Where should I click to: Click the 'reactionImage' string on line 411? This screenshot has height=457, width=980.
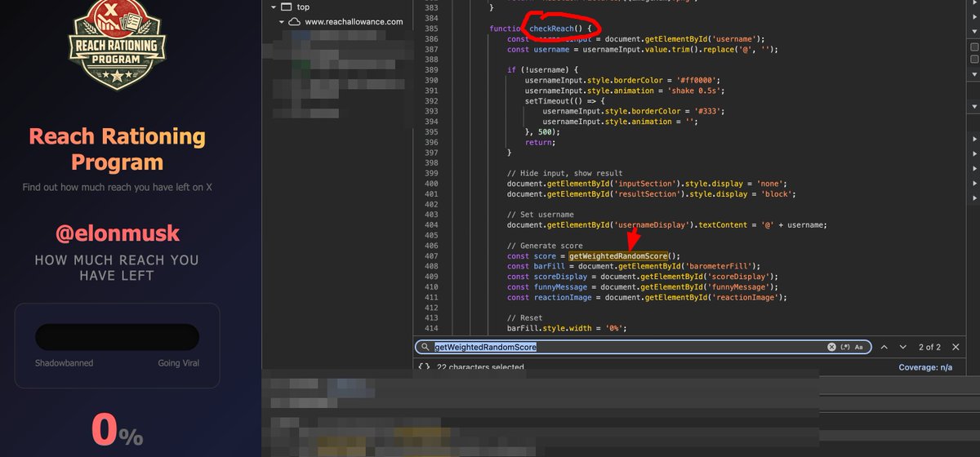(x=748, y=297)
